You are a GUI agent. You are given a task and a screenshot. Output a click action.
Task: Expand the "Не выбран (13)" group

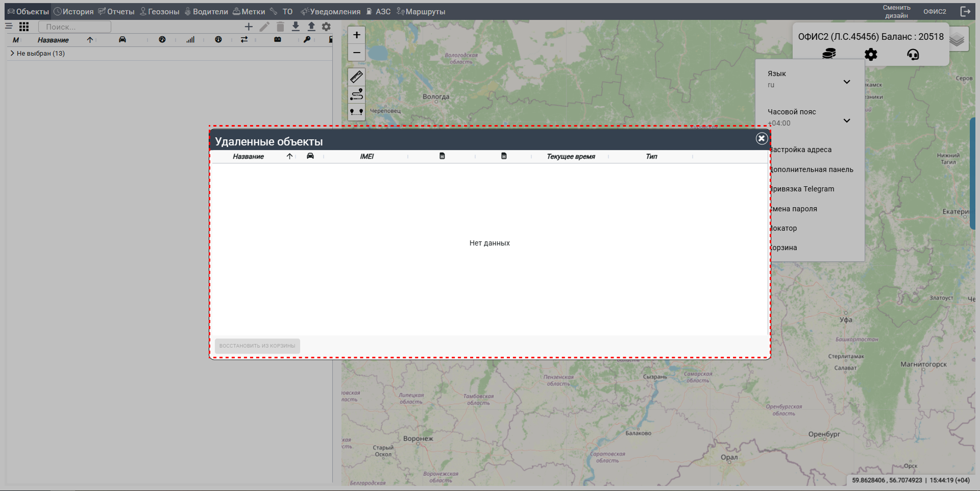[x=12, y=53]
